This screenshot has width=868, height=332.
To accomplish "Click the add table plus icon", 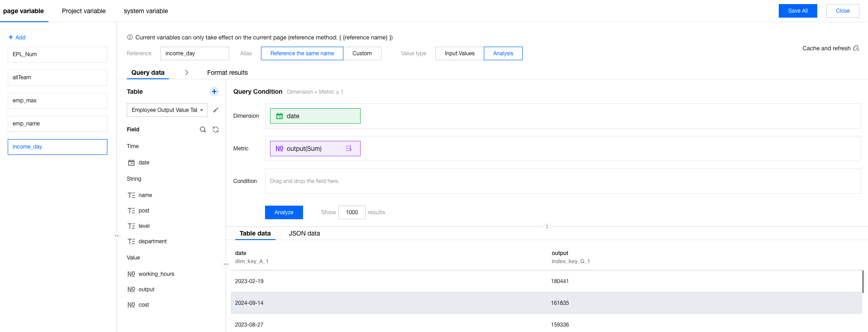I will click(x=214, y=91).
